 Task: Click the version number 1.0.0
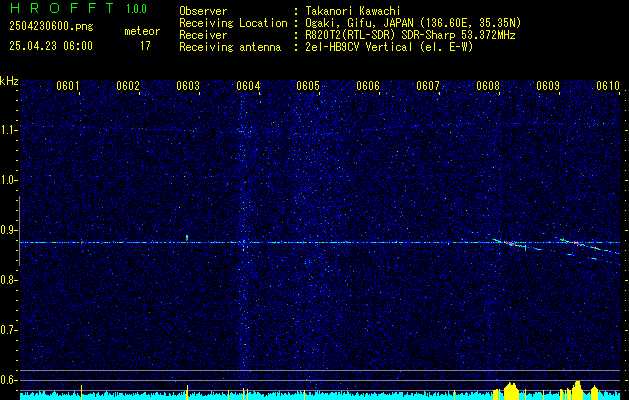(136, 9)
